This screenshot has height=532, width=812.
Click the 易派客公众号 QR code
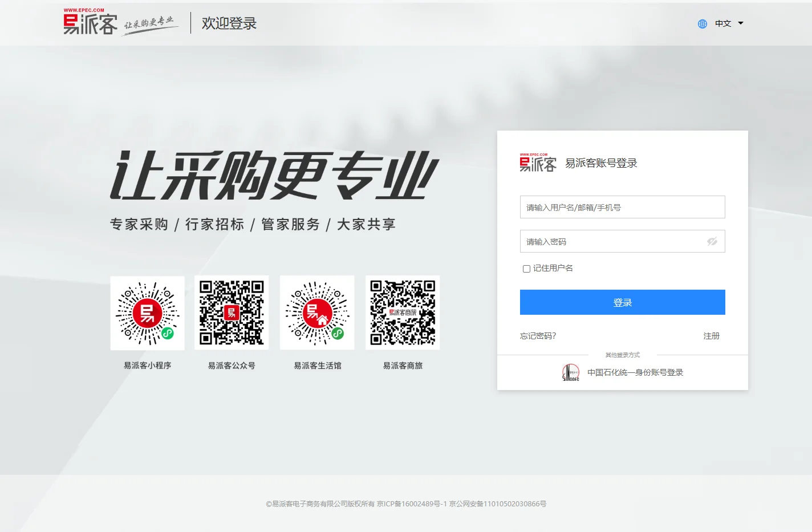232,312
